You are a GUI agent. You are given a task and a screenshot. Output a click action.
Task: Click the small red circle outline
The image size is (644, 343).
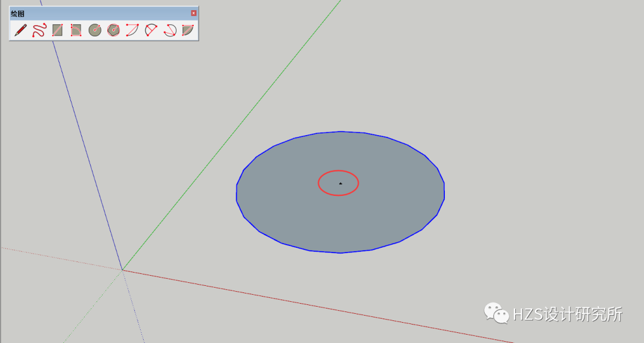click(338, 171)
